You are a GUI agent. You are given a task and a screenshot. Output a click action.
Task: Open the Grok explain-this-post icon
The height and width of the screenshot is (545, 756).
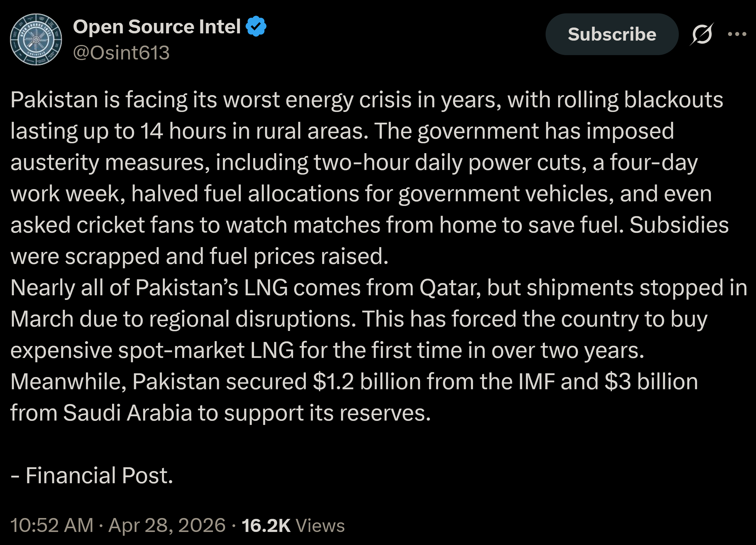tap(701, 34)
